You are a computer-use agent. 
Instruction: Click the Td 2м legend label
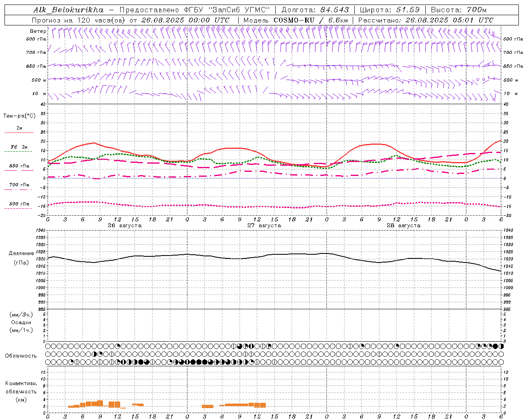point(19,147)
